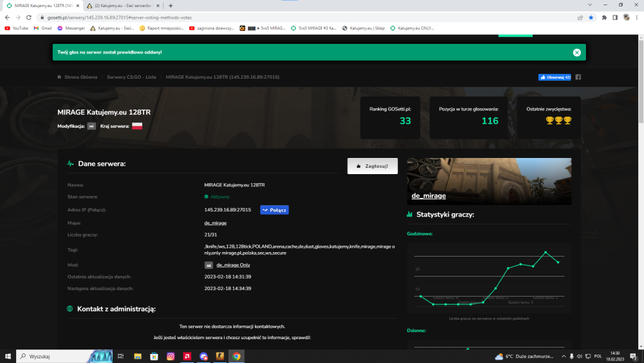The width and height of the screenshot is (644, 363).
Task: Open the de_mirage map thumbnail
Action: pos(489,181)
